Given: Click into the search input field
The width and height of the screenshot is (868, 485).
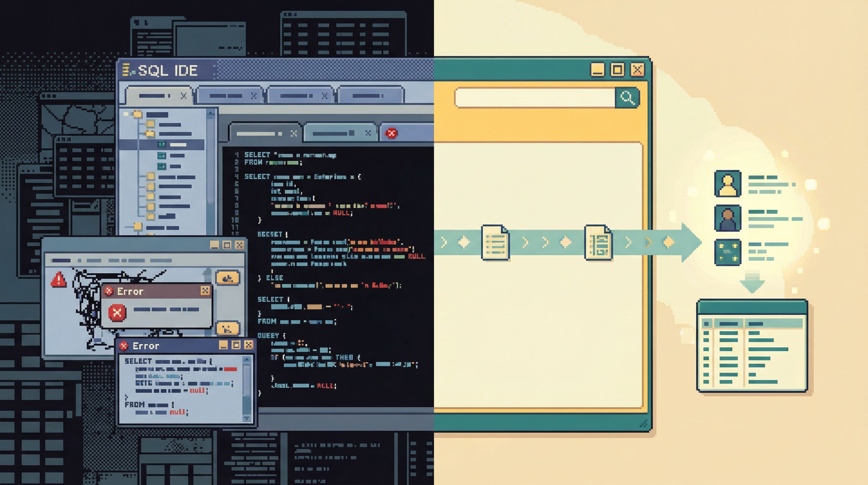Looking at the screenshot, I should click(535, 98).
